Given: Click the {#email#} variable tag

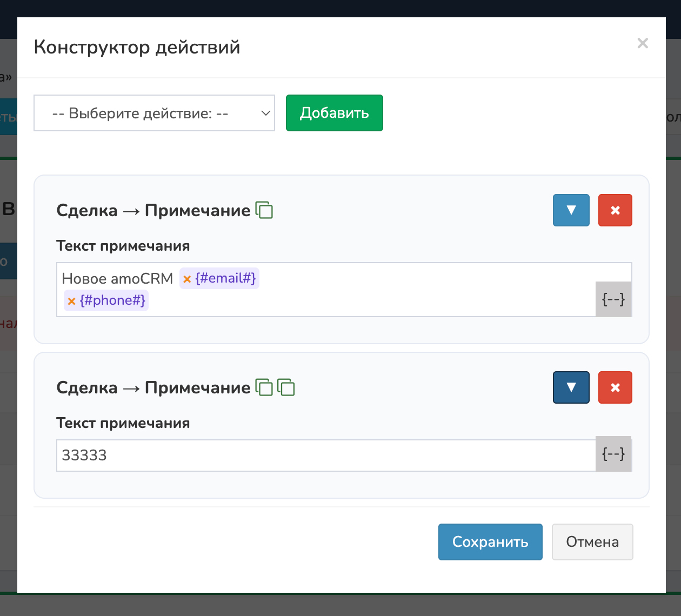Looking at the screenshot, I should pyautogui.click(x=225, y=278).
